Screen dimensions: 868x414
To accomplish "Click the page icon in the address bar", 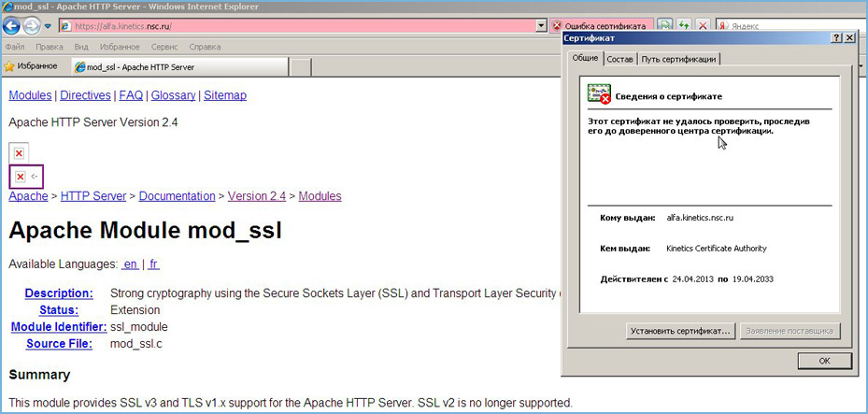I will [x=66, y=26].
